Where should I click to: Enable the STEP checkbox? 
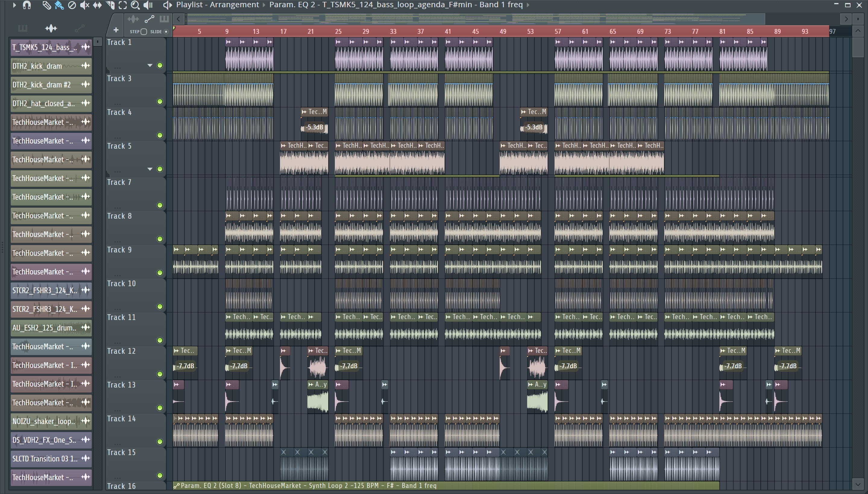[x=144, y=32]
